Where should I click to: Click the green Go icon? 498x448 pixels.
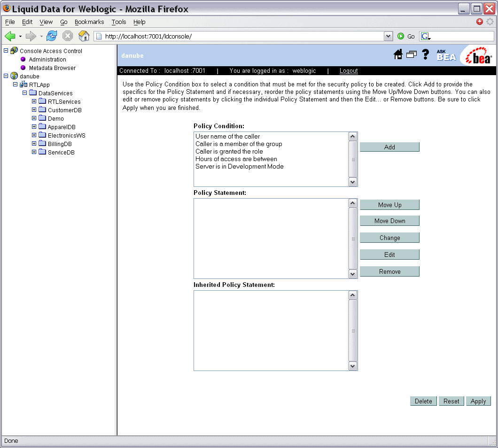[401, 36]
